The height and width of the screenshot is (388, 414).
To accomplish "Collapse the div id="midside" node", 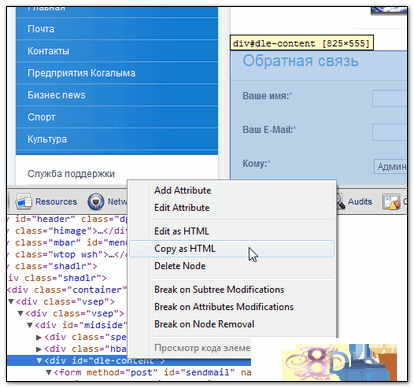I will (30, 325).
